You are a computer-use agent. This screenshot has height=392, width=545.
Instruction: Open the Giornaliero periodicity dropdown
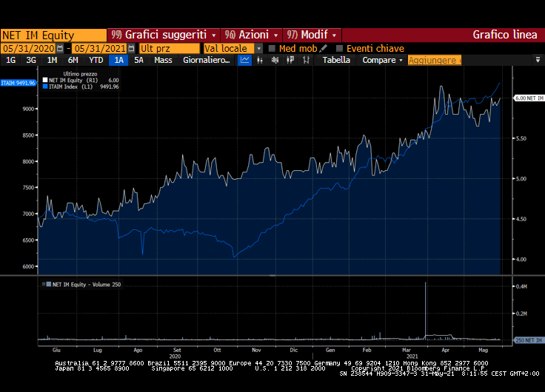point(207,60)
